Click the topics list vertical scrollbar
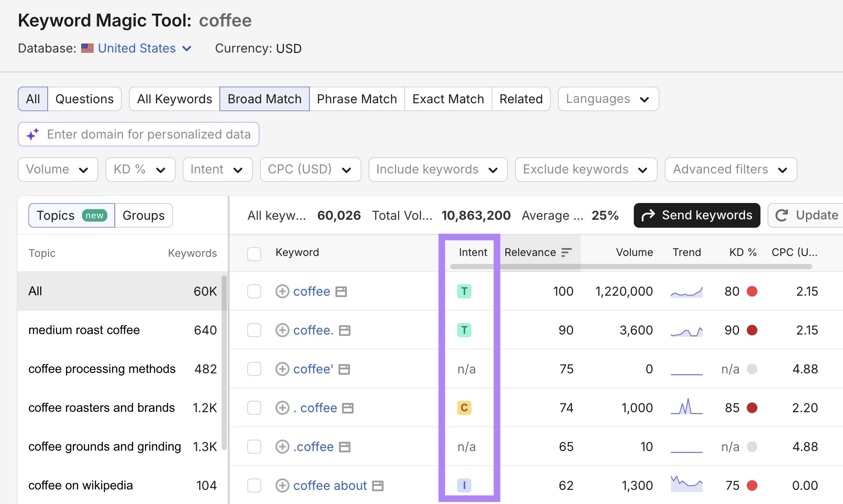 (224, 362)
